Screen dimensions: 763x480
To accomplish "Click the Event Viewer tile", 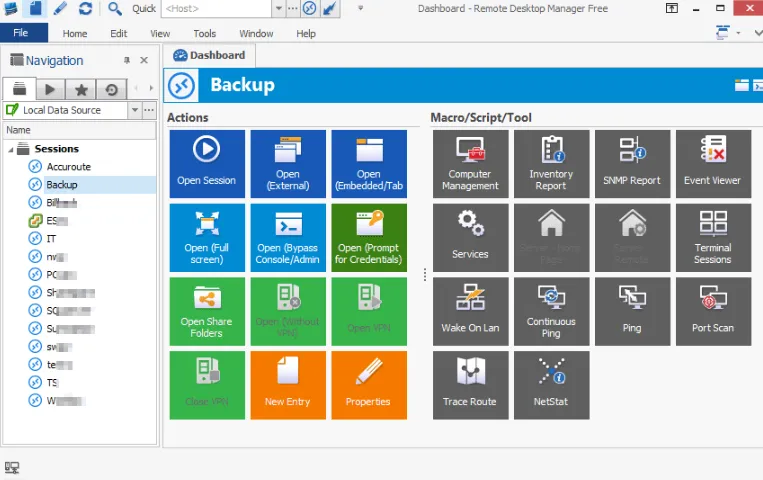I will [713, 164].
